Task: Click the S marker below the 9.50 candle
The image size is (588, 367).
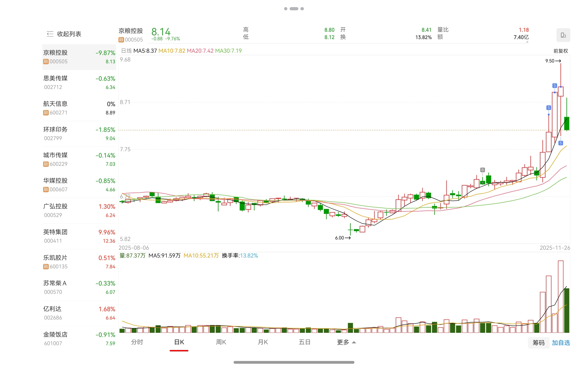Action: [x=560, y=143]
